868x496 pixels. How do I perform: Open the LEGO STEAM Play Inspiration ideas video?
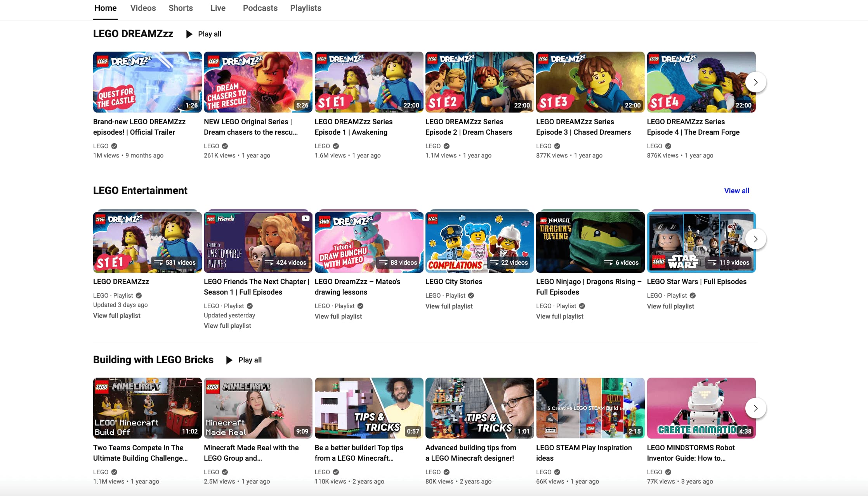[x=590, y=408]
